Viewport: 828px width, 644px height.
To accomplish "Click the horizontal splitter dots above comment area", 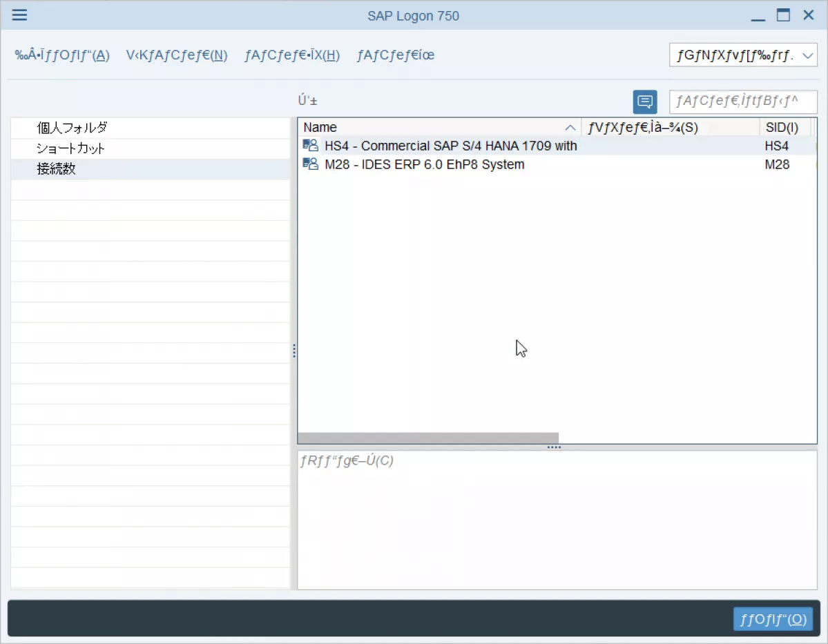I will pos(554,447).
